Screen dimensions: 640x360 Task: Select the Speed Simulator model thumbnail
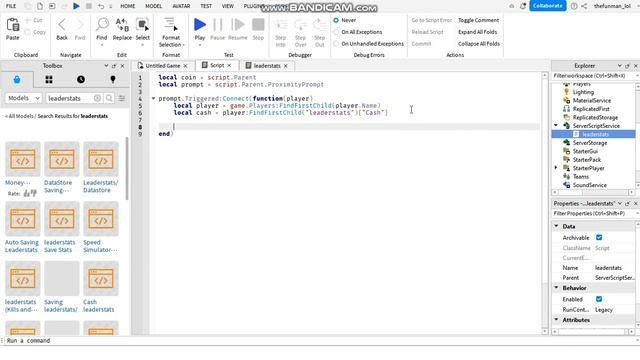pyautogui.click(x=100, y=219)
